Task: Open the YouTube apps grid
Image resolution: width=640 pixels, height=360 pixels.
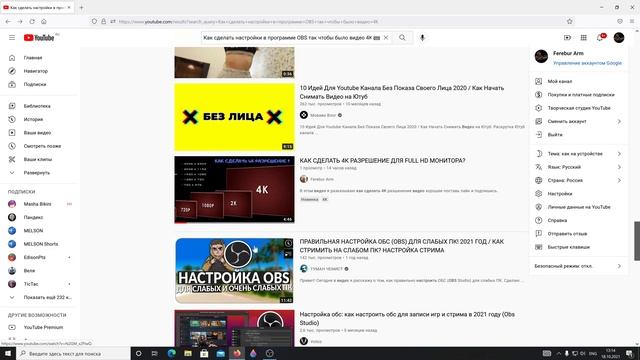Action: 584,38
